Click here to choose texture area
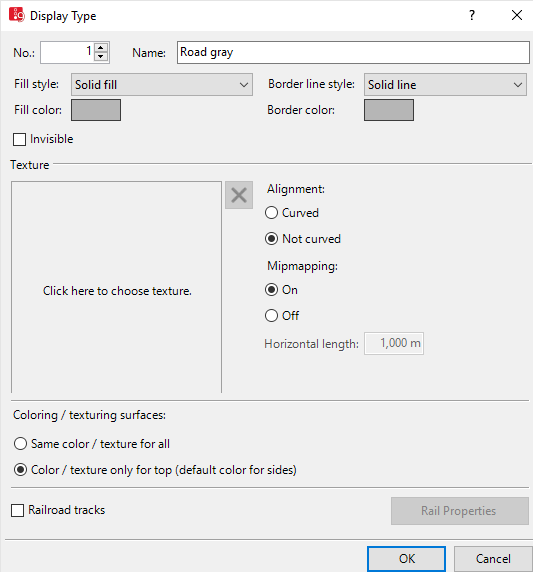Viewport: 533px width, 572px height. click(x=116, y=287)
